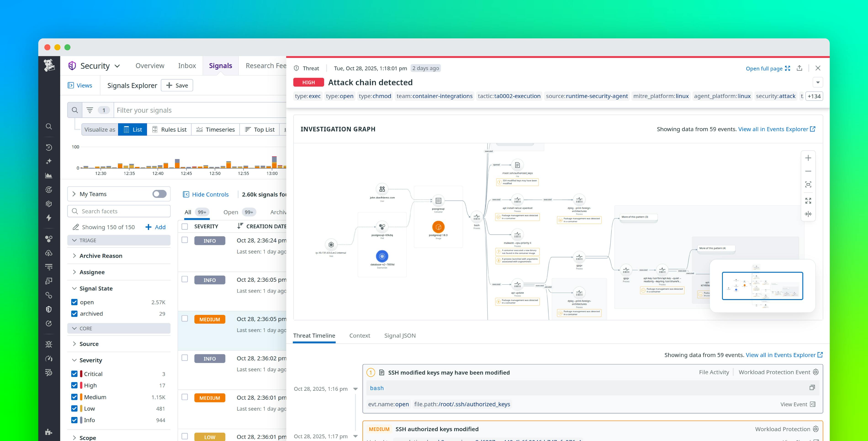Uncheck the archived signal state
Image resolution: width=868 pixels, height=441 pixels.
point(74,313)
